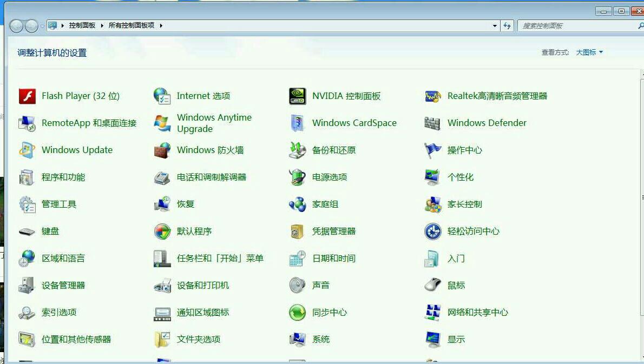Select the 所有控制面板项 breadcrumb item
The height and width of the screenshot is (364, 644).
[x=131, y=25]
